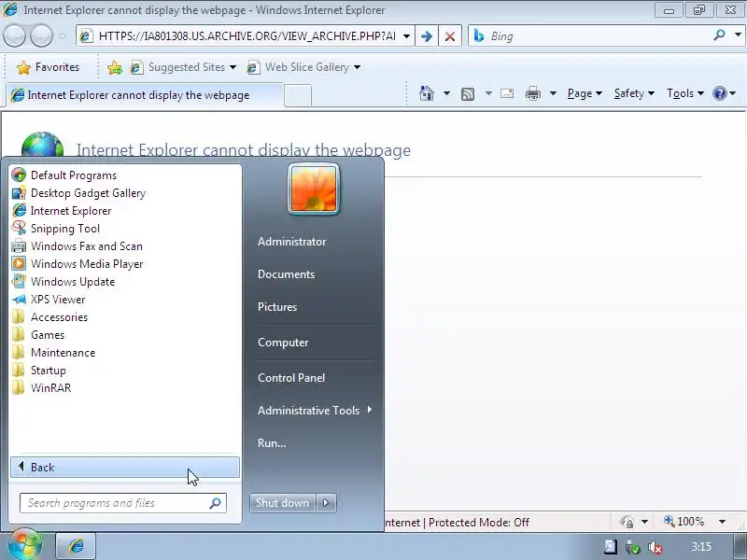The height and width of the screenshot is (560, 747).
Task: Open the Run... dialog
Action: coord(272,442)
